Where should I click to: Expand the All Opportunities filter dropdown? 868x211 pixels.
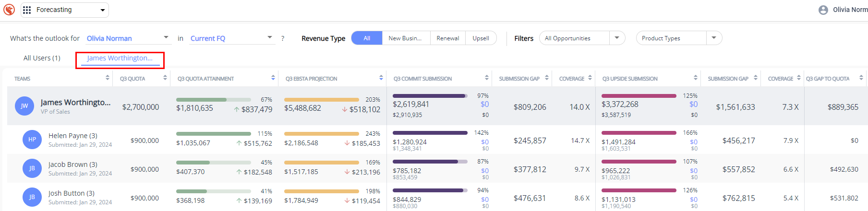(x=617, y=38)
